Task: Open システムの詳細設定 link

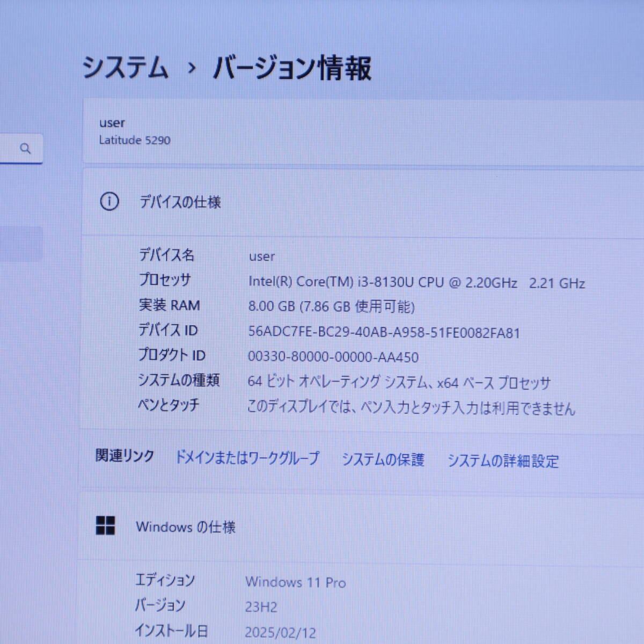Action: click(503, 460)
